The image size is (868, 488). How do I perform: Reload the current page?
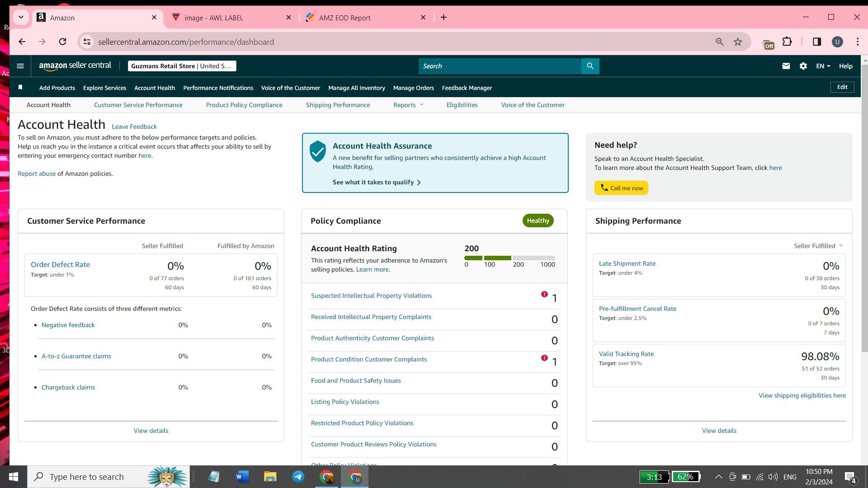(63, 42)
